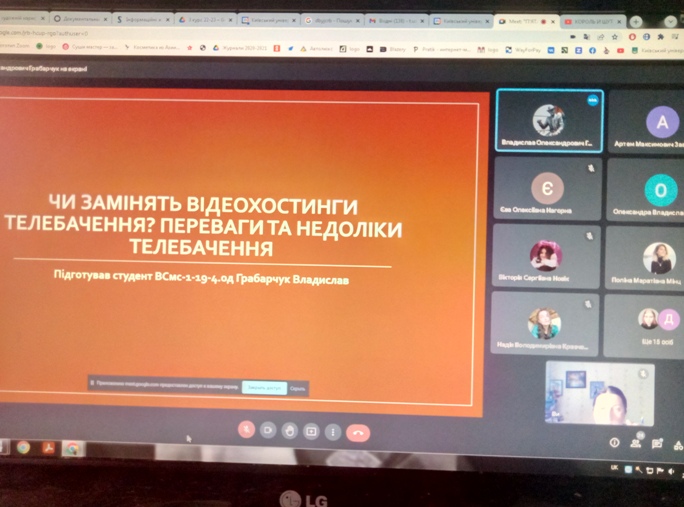Open the volume icon in system tray

[x=671, y=471]
